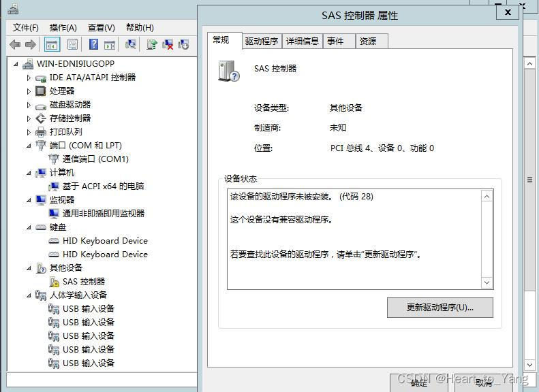Collapse the 端口 (COM 和 LPT) node
This screenshot has width=539, height=392.
pos(29,146)
